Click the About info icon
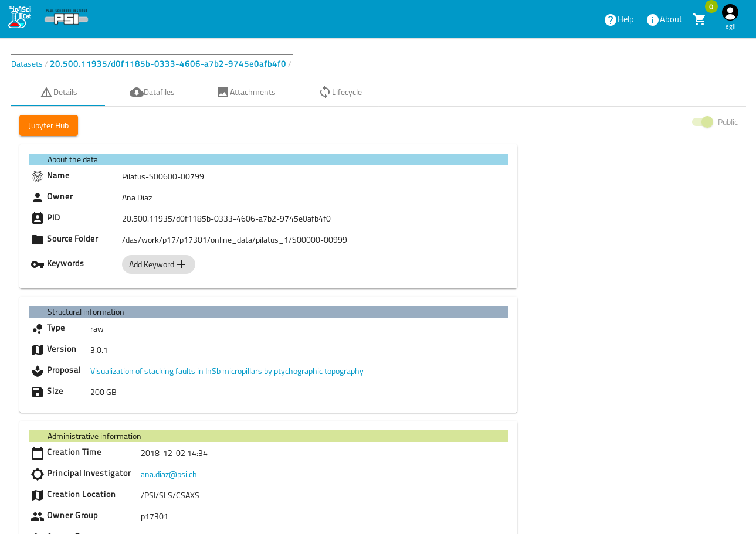 click(653, 19)
